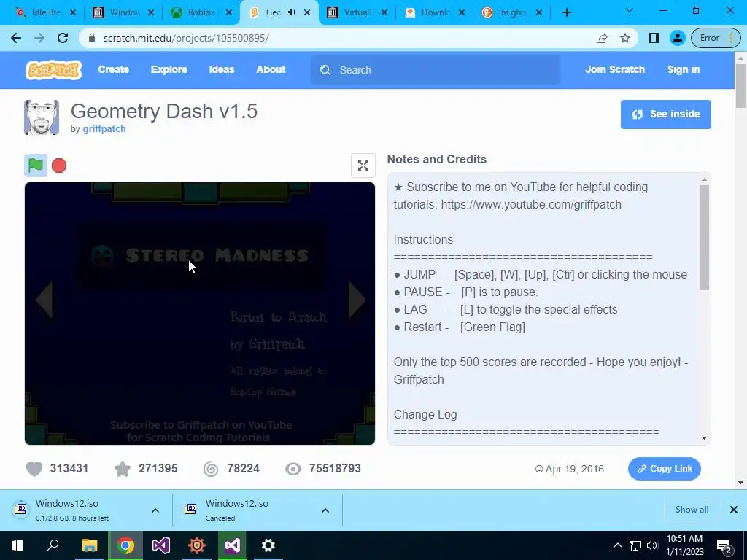
Task: Expand options for canceled Windows12.iso download
Action: tap(325, 510)
